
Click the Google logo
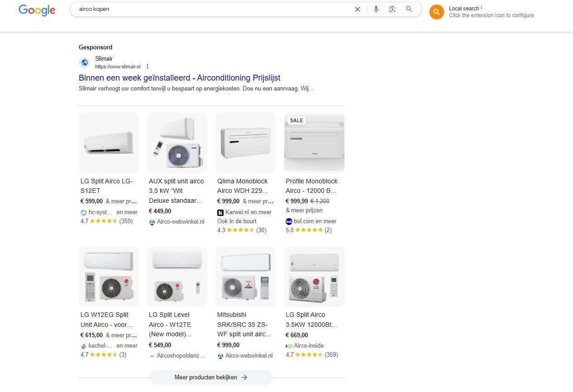click(x=37, y=10)
